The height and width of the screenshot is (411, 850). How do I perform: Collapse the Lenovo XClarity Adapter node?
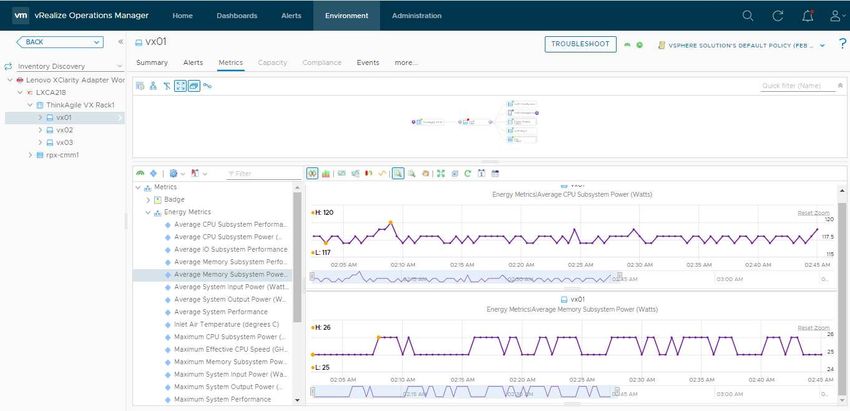coord(10,80)
